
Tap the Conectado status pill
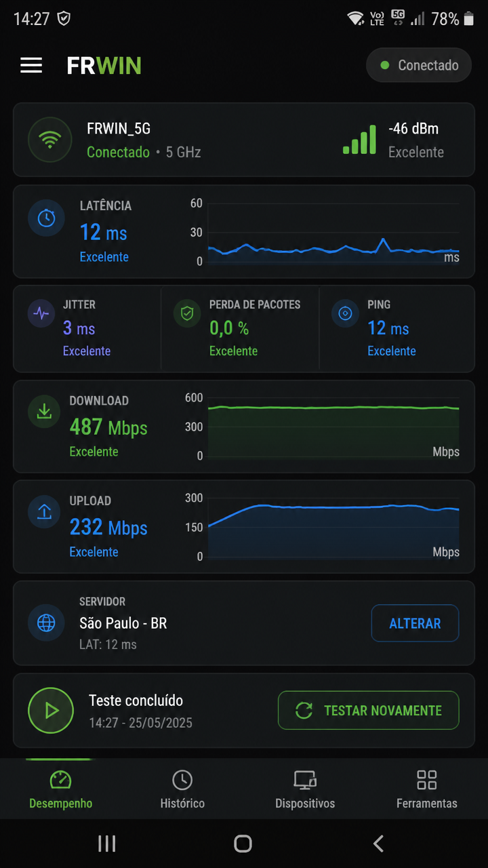(419, 65)
